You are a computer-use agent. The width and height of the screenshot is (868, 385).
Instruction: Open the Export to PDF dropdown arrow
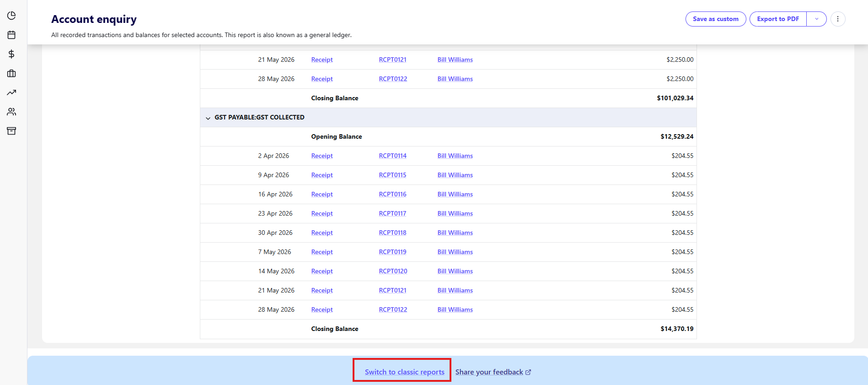817,19
